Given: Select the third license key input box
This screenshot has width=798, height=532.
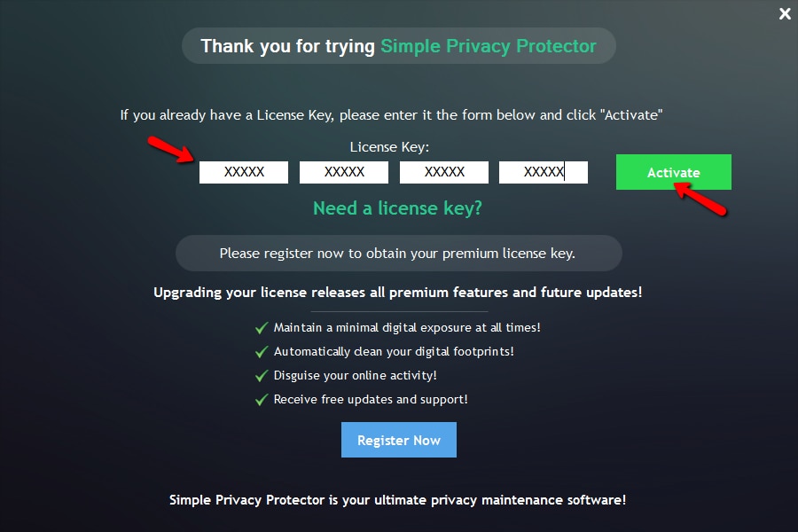Looking at the screenshot, I should [444, 172].
